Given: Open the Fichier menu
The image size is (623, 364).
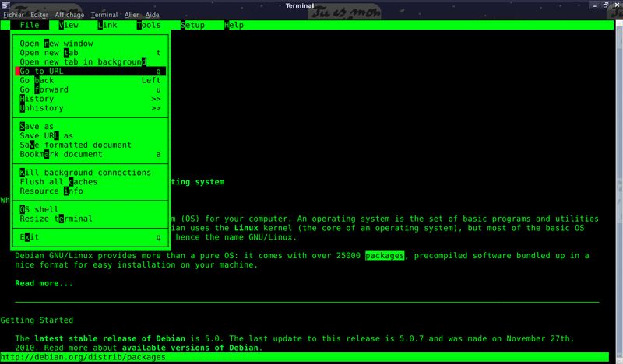Looking at the screenshot, I should 13,15.
